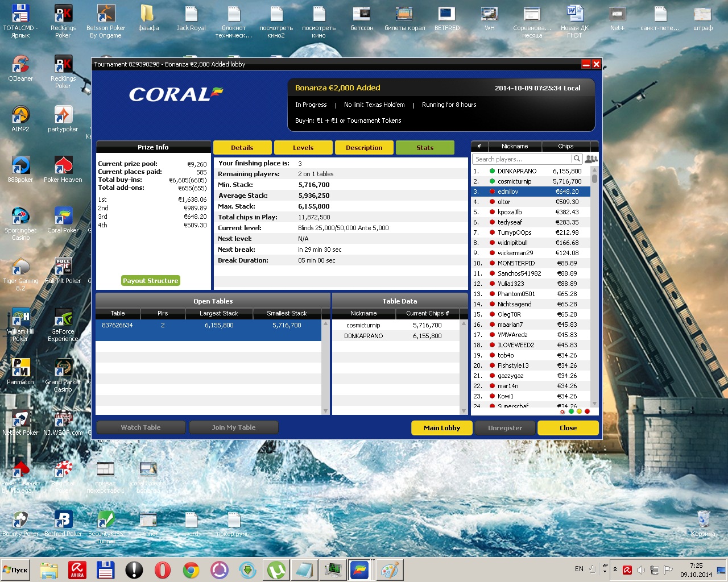Open the Full Tilt Poker desktop shortcut

coord(63,271)
